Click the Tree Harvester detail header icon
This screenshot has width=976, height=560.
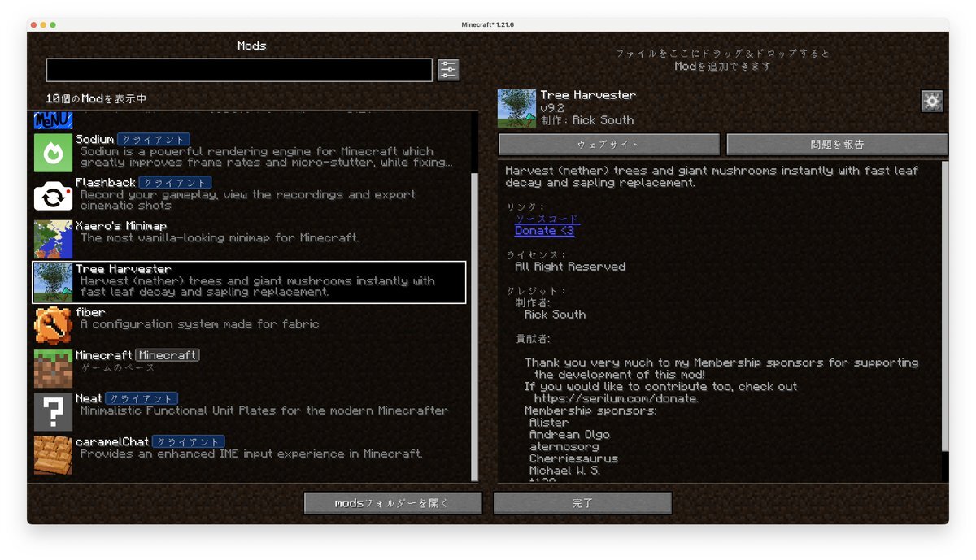coord(516,108)
